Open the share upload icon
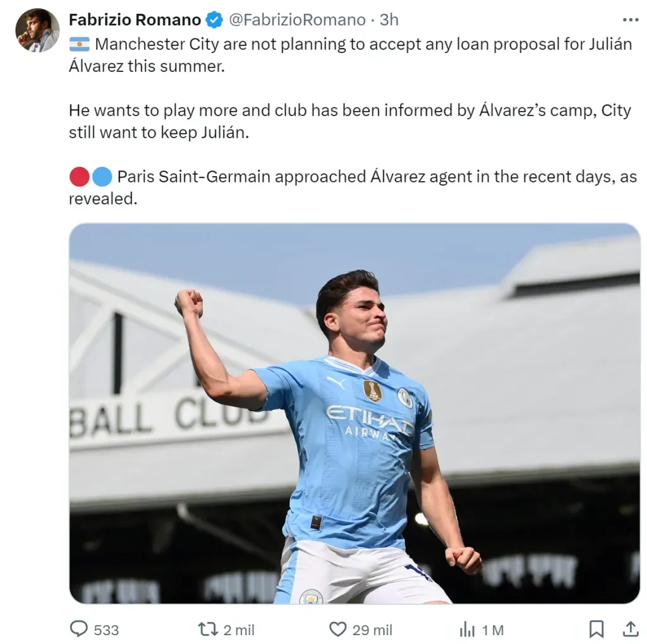Image resolution: width=647 pixels, height=644 pixels. pos(631,629)
